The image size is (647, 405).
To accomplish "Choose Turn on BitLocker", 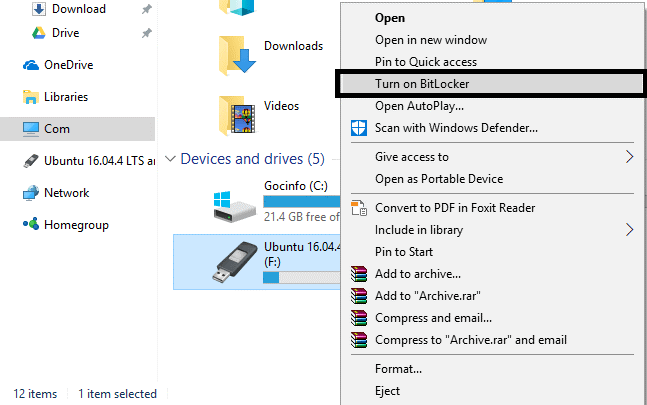I will click(x=421, y=84).
